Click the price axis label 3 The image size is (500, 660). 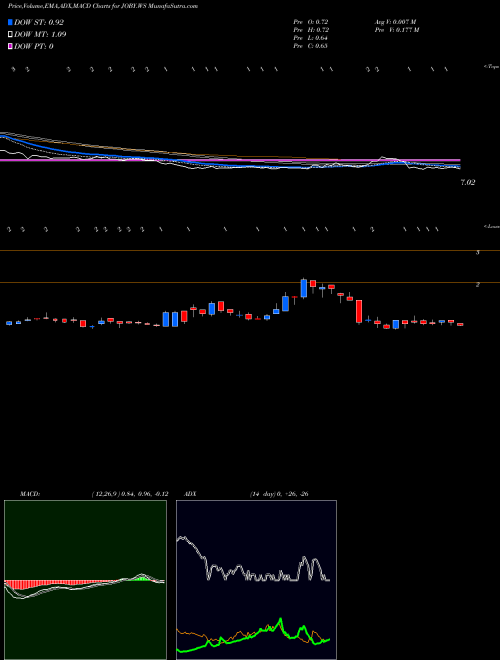pos(478,253)
